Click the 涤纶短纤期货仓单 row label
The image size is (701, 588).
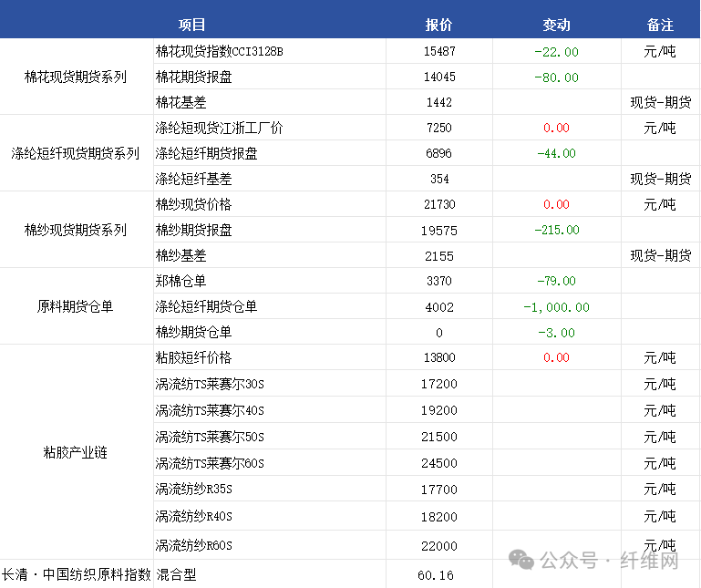tap(207, 306)
